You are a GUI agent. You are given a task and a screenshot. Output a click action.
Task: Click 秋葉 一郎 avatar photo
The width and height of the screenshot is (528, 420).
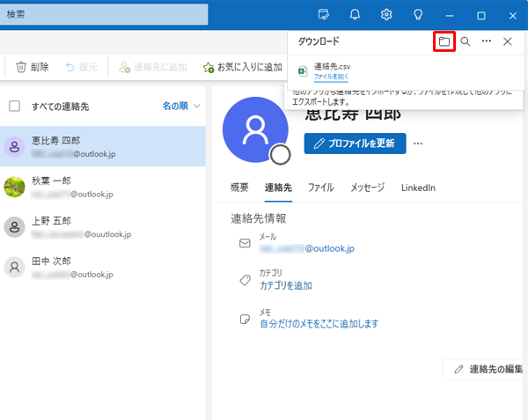point(14,187)
